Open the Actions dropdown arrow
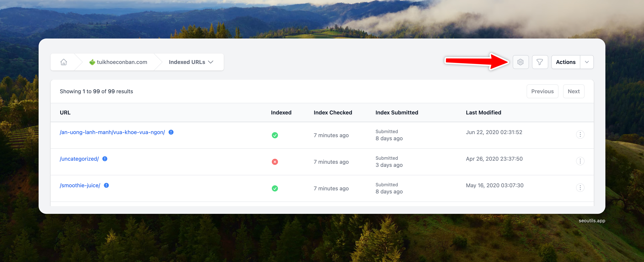Viewport: 644px width, 262px height. 586,62
